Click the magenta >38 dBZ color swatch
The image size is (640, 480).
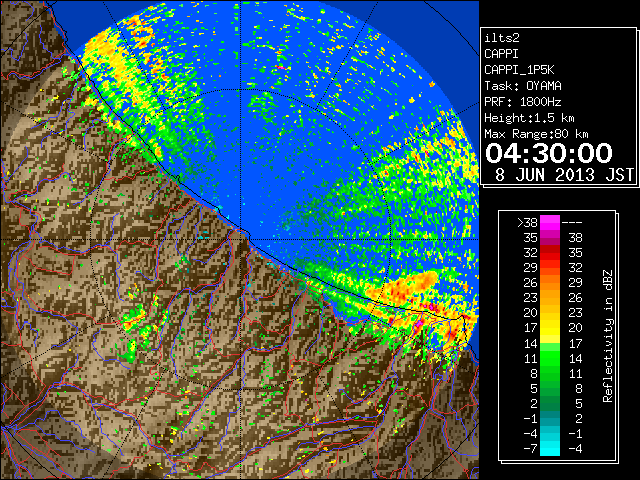click(x=550, y=223)
